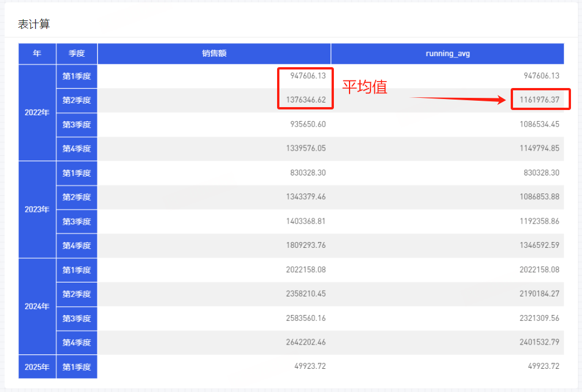Click the 表计算 card title
Screen dimensions: 582x392
pos(34,24)
